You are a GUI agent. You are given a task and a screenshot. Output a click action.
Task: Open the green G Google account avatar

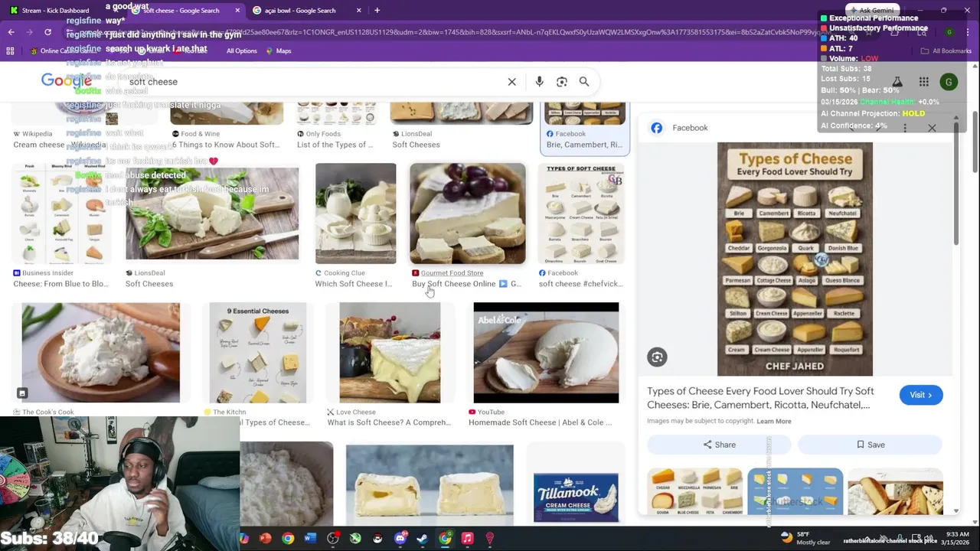[x=949, y=82]
